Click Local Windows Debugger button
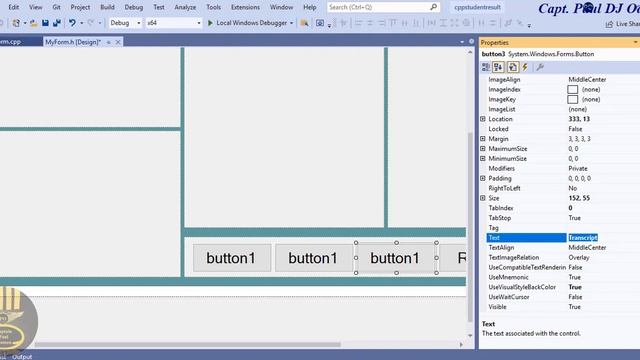Screen dimensions: 640x360 [251, 23]
